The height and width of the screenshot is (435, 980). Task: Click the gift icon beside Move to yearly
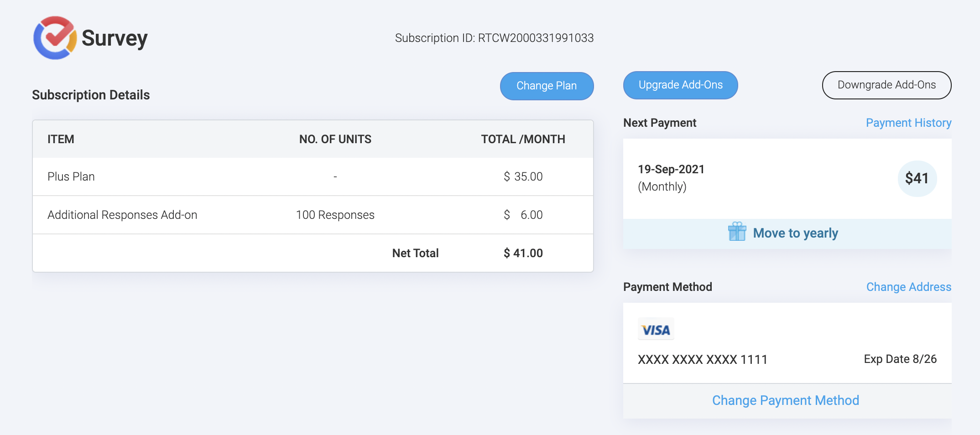tap(737, 232)
